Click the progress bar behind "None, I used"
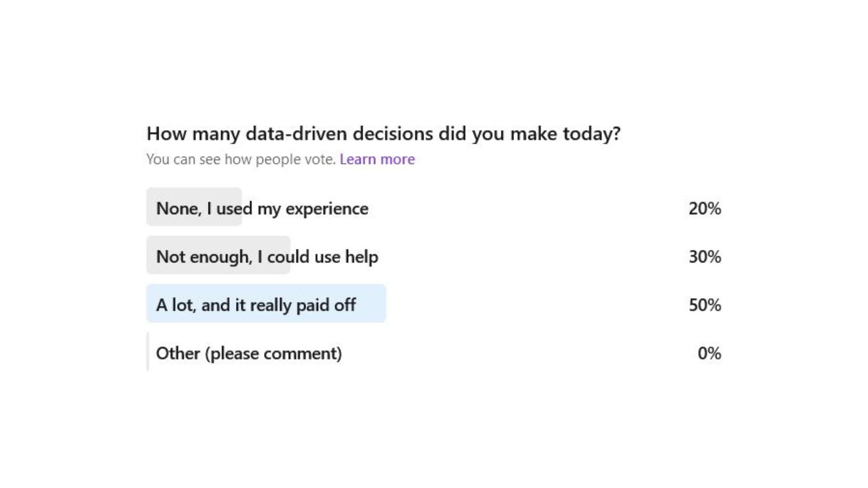This screenshot has height=488, width=868. pos(193,208)
